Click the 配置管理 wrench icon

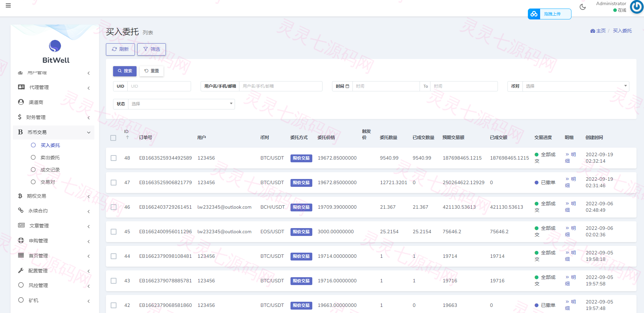21,270
